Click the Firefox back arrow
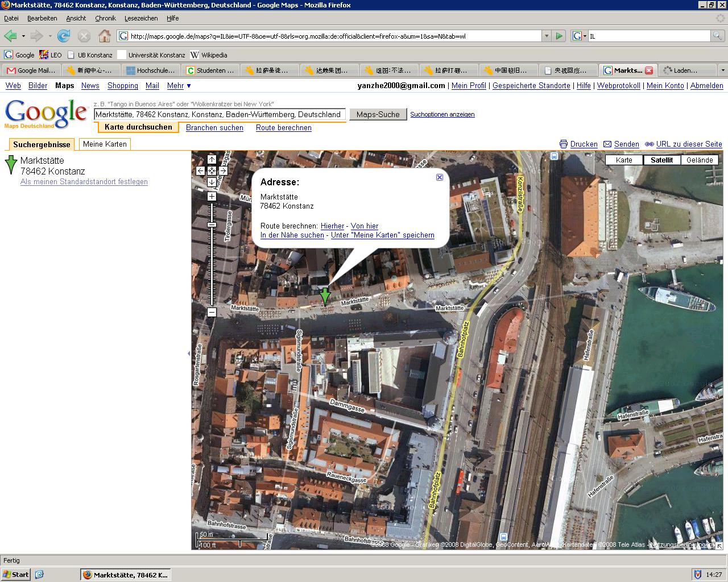The width and height of the screenshot is (728, 582). pyautogui.click(x=10, y=36)
